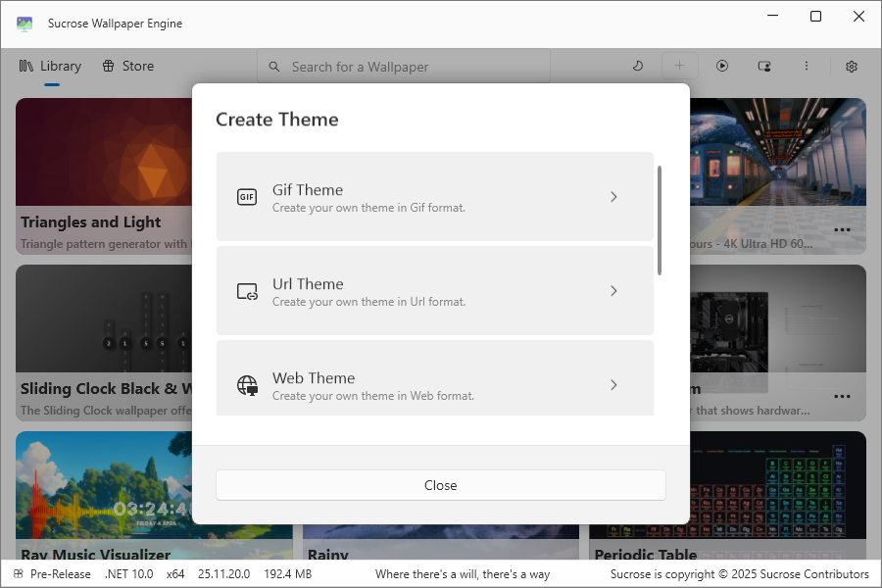The image size is (882, 588).
Task: Open settings via the gear icon
Action: tap(852, 67)
